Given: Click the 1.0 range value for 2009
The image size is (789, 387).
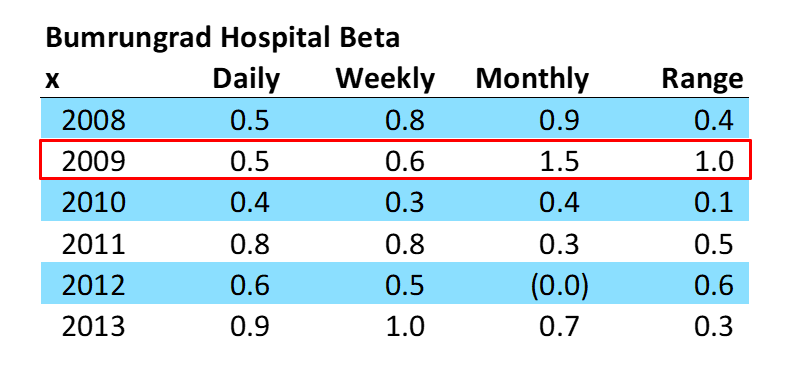Looking at the screenshot, I should click(714, 162).
